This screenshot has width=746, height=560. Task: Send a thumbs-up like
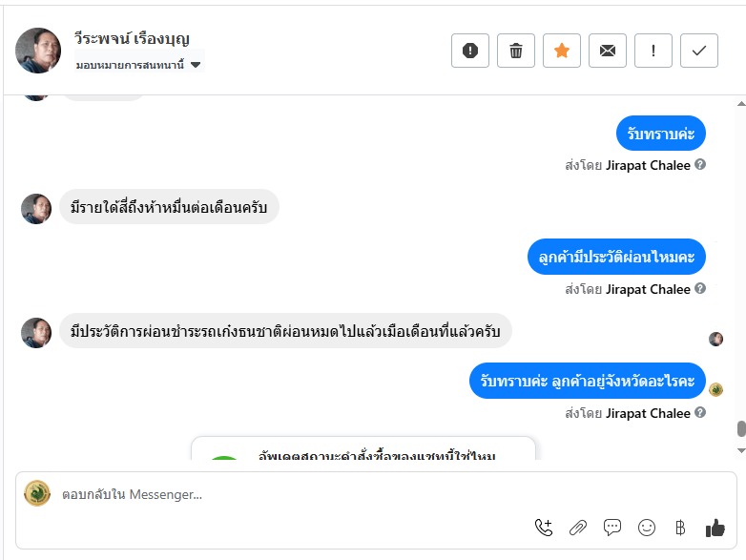(x=715, y=527)
